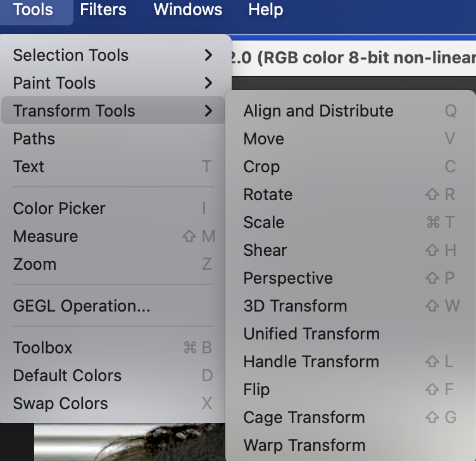Choose the Crop tool
This screenshot has height=461, width=476.
pyautogui.click(x=261, y=167)
